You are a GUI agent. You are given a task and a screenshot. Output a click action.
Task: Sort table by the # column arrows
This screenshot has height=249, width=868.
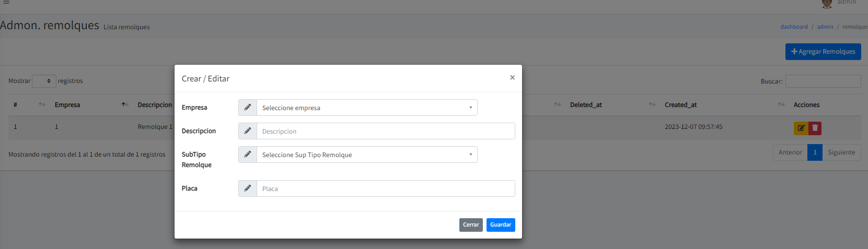point(42,105)
